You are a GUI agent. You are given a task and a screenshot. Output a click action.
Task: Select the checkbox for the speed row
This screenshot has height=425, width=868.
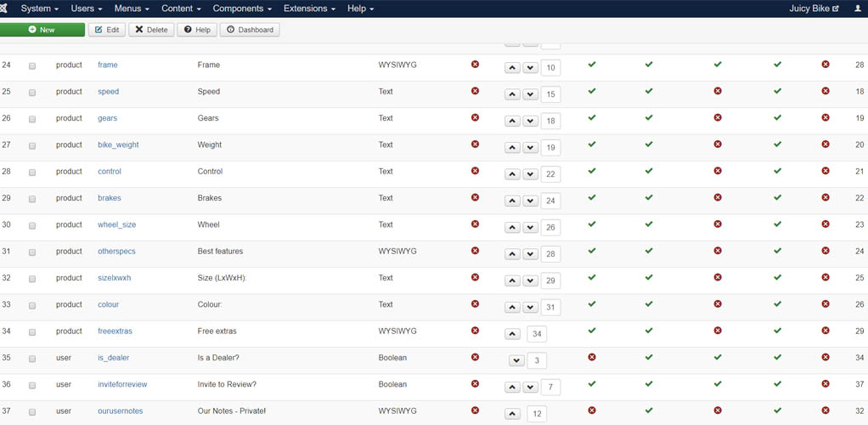pyautogui.click(x=32, y=93)
